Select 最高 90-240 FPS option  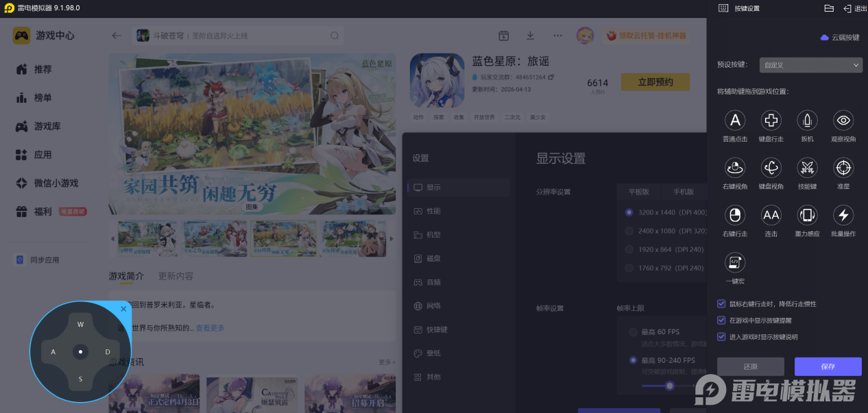click(x=634, y=360)
